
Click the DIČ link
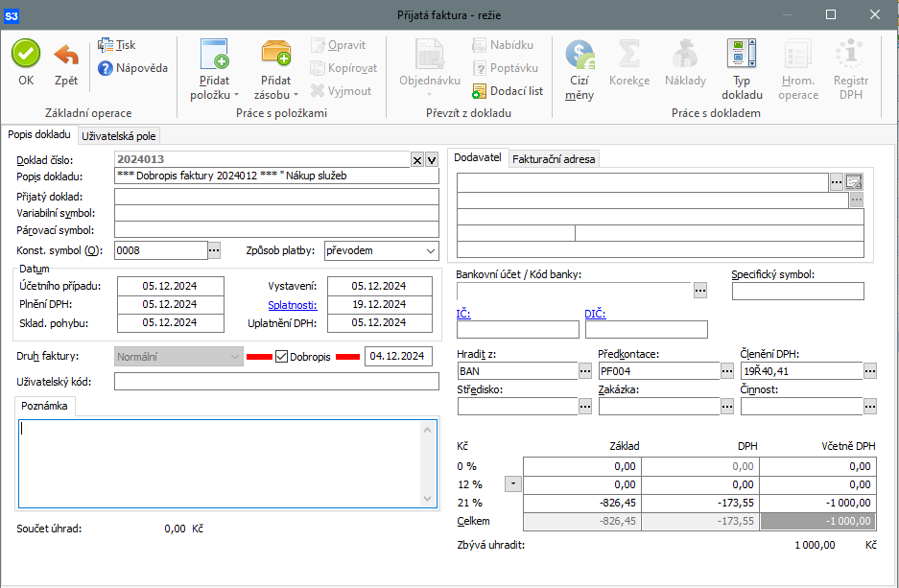595,314
